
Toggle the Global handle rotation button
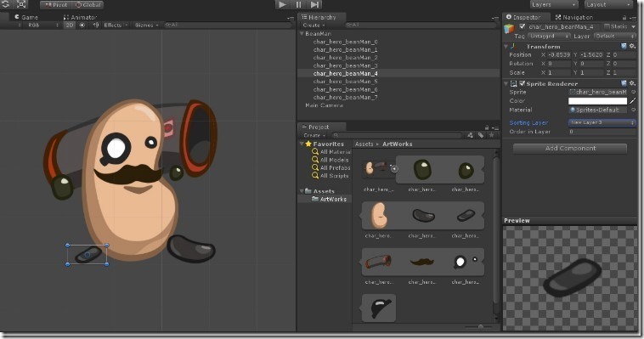coord(88,5)
